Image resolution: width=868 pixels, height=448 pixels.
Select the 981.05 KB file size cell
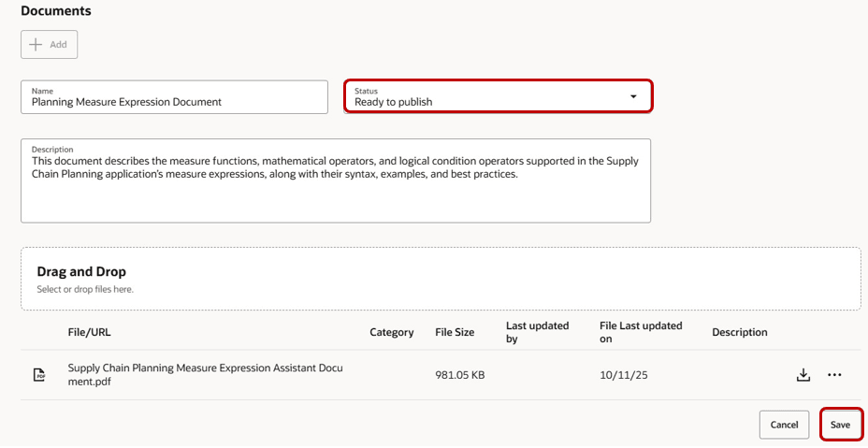459,375
